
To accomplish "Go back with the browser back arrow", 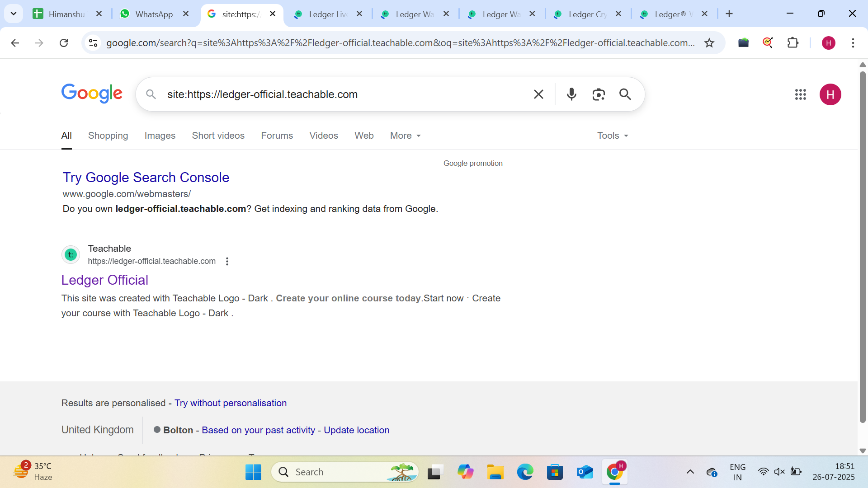I will point(15,43).
